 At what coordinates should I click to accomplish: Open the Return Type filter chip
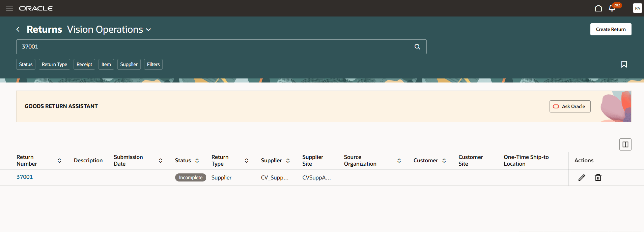54,64
